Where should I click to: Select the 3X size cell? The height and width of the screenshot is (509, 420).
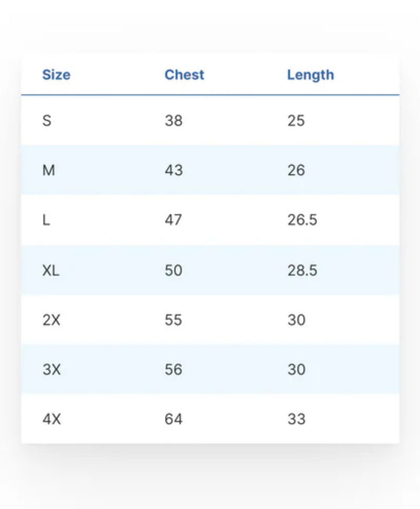[51, 369]
